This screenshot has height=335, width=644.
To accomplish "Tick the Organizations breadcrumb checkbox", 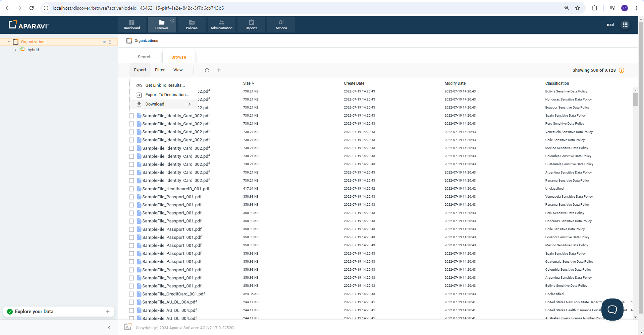I will click(x=129, y=41).
